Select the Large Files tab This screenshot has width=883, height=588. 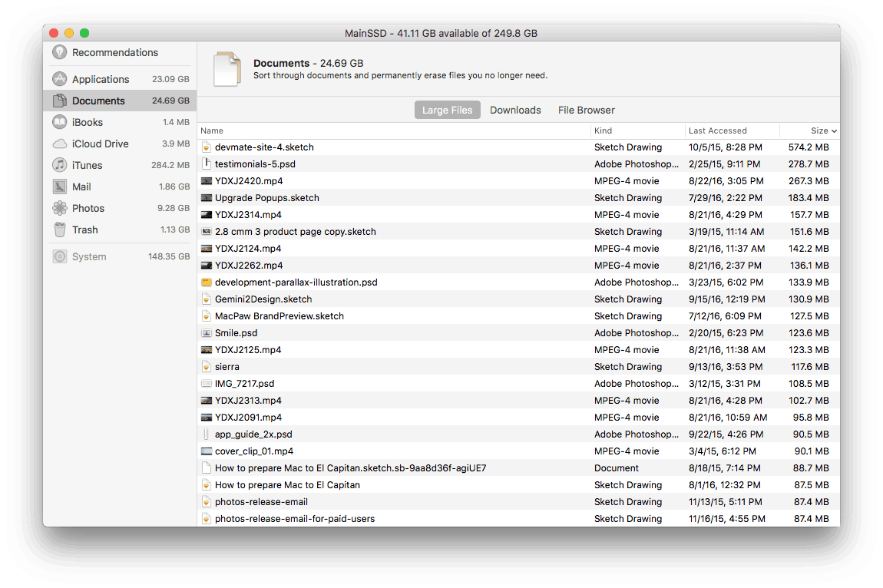(x=447, y=110)
